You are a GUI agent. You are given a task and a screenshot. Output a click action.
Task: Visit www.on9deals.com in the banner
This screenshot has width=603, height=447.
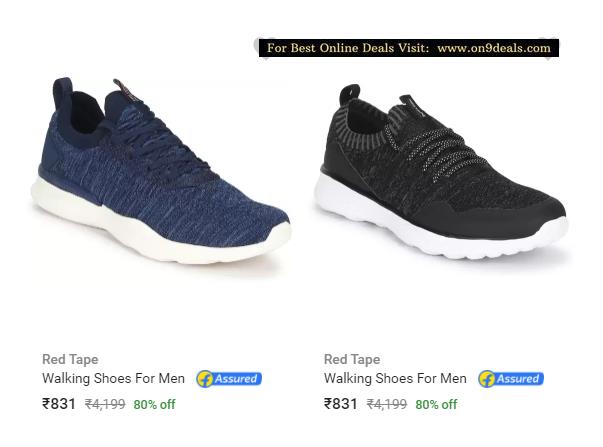coord(494,48)
